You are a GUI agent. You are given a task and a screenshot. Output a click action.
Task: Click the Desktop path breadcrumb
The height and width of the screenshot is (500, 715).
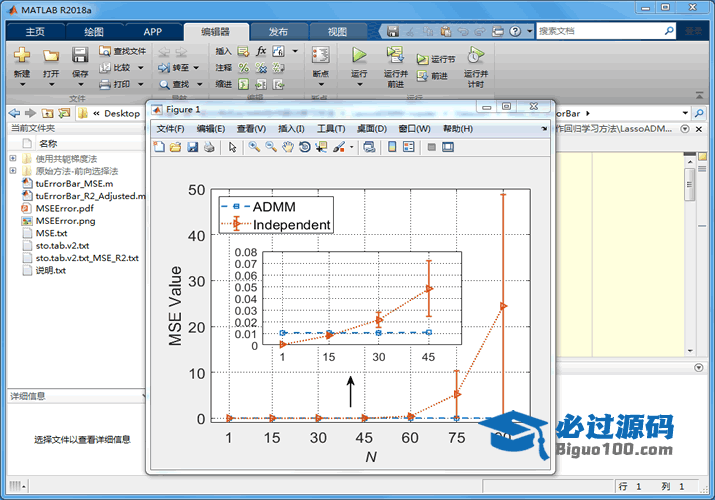pos(122,113)
